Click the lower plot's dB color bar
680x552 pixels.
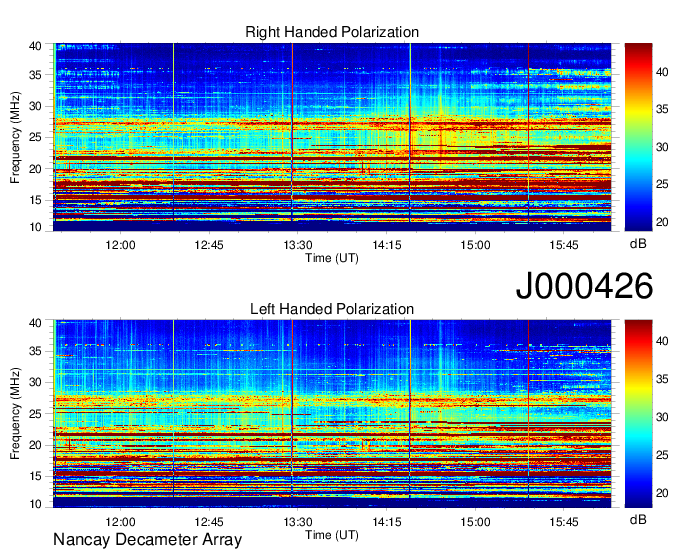pyautogui.click(x=638, y=414)
